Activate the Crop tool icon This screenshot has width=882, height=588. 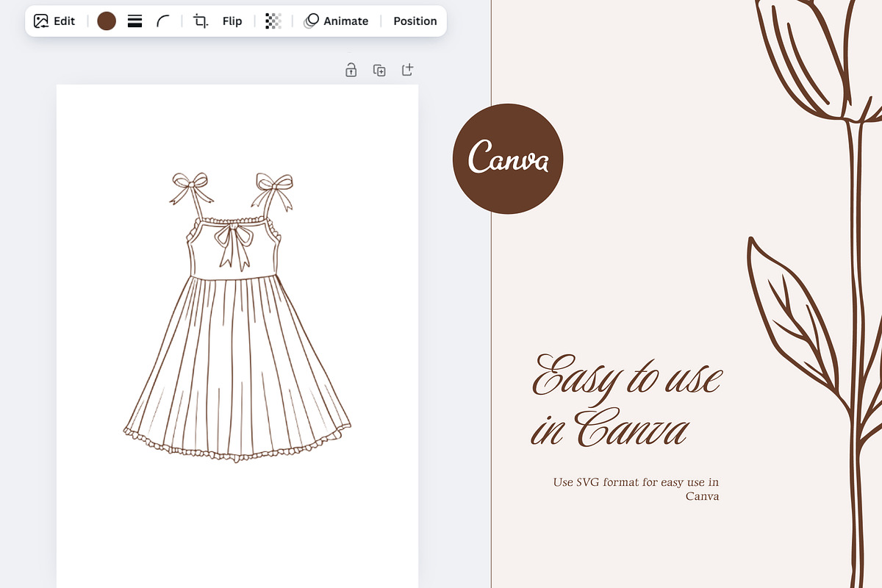[x=200, y=21]
